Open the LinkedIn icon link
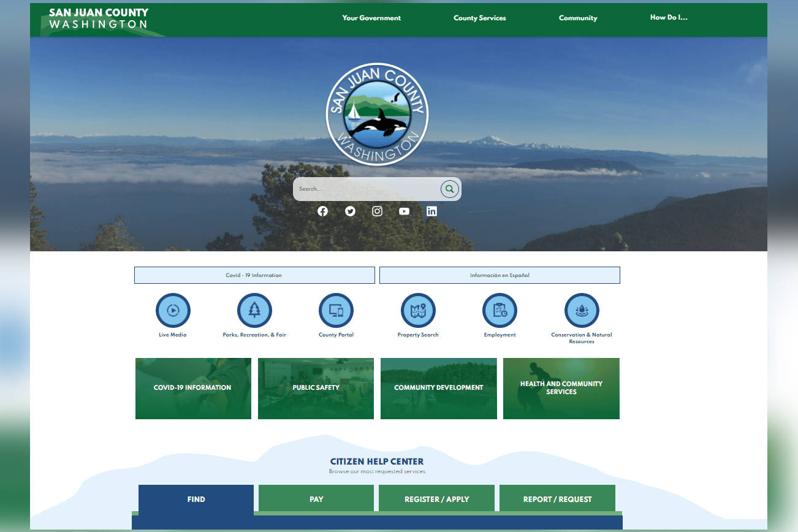Image resolution: width=798 pixels, height=532 pixels. pyautogui.click(x=431, y=211)
